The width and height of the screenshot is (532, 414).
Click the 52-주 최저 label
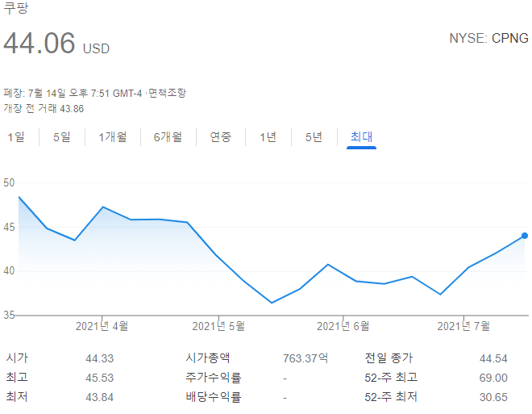(x=391, y=397)
